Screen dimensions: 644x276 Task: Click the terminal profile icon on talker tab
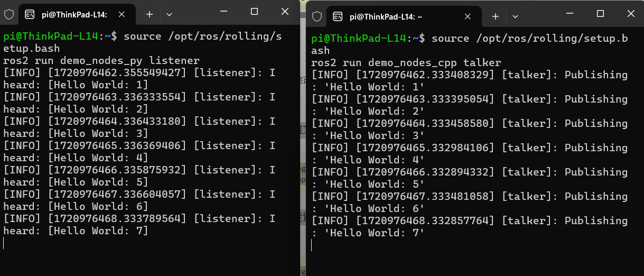(x=339, y=16)
